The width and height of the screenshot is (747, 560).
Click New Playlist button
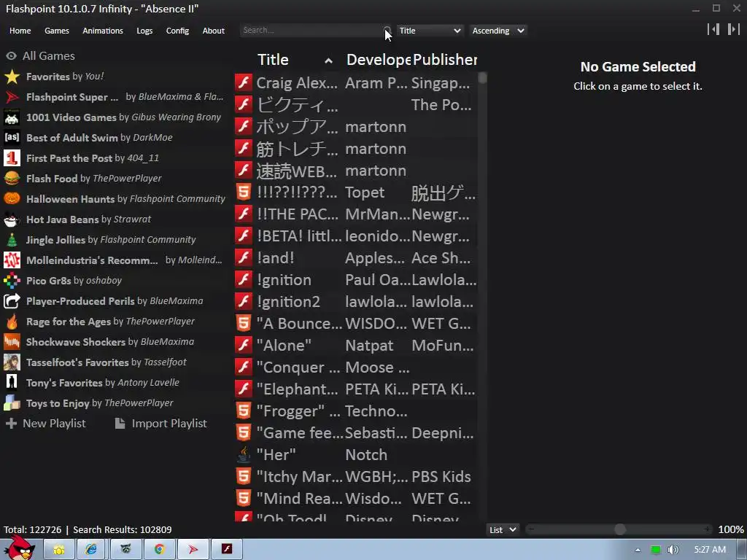(x=46, y=424)
